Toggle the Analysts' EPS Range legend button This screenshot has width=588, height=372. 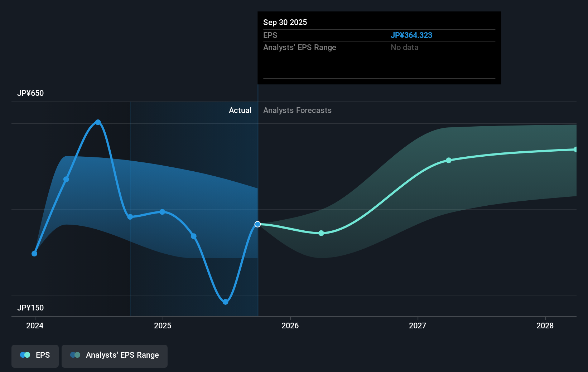tap(115, 356)
